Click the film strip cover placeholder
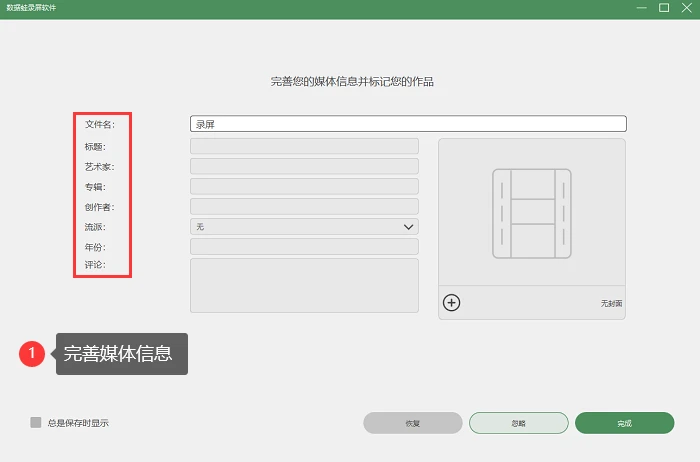Viewport: 700px width, 462px height. click(532, 213)
